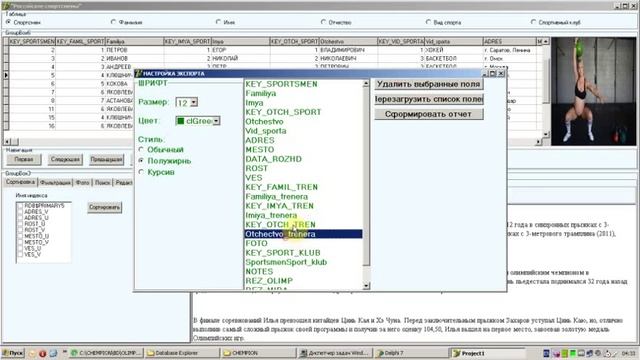Open the clGreen color dropdown
640x360 pixels.
click(216, 121)
